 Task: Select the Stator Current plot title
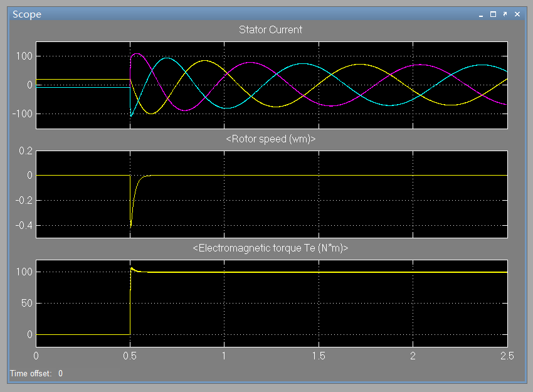coord(271,29)
